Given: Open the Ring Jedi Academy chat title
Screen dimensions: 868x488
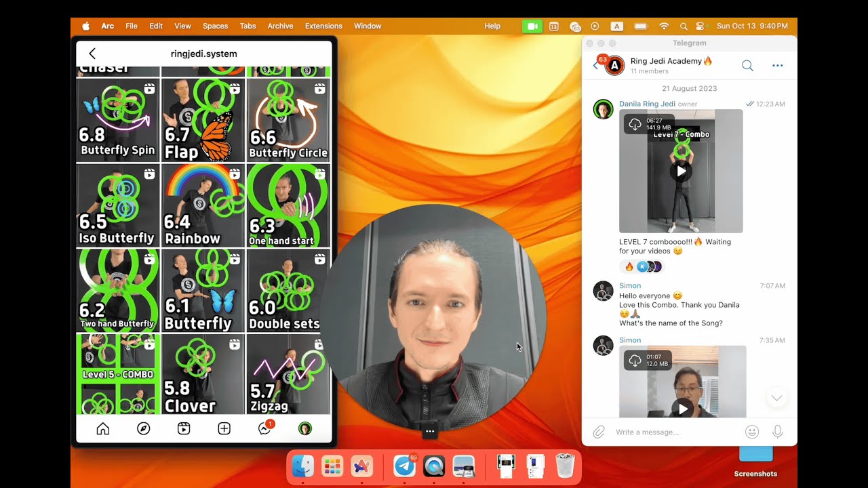Looking at the screenshot, I should pos(671,61).
